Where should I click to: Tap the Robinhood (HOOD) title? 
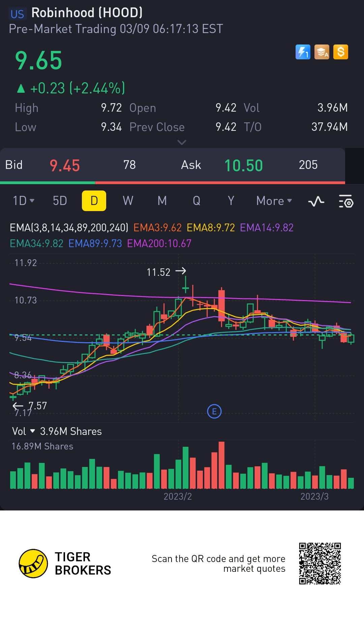[x=87, y=13]
